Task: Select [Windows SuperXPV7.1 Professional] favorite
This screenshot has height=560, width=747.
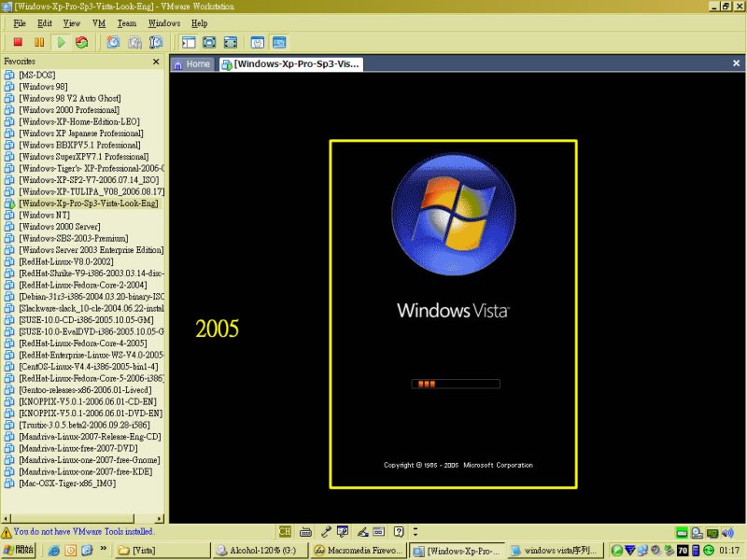Action: point(84,157)
